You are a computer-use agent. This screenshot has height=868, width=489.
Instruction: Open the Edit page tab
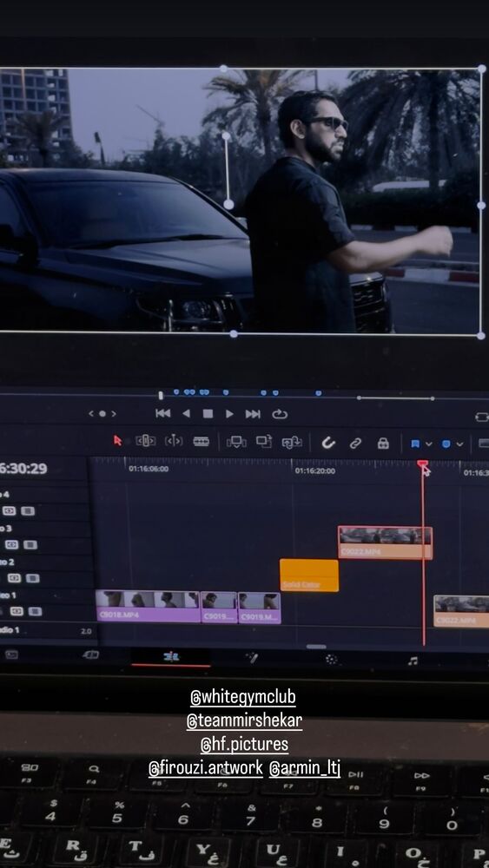(171, 657)
